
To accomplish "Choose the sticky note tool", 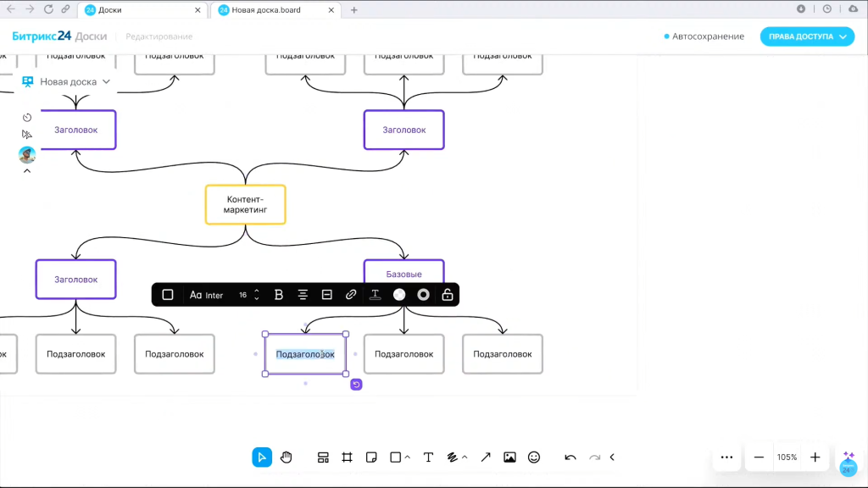I will coord(371,457).
